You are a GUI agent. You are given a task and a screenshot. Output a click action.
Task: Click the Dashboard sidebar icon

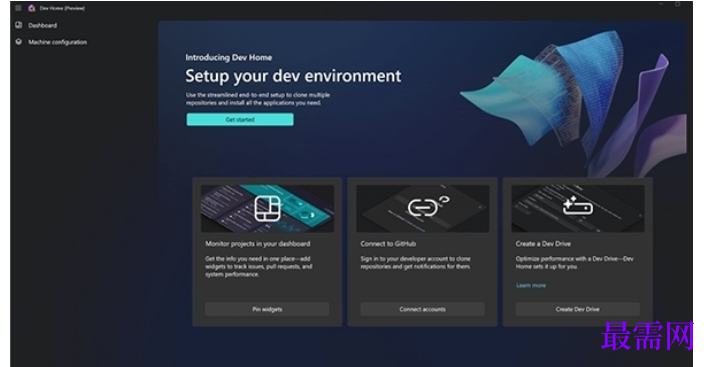tap(19, 25)
